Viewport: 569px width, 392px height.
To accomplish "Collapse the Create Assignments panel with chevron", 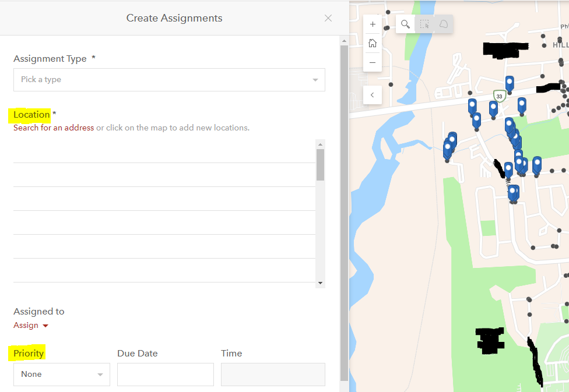I will 372,94.
